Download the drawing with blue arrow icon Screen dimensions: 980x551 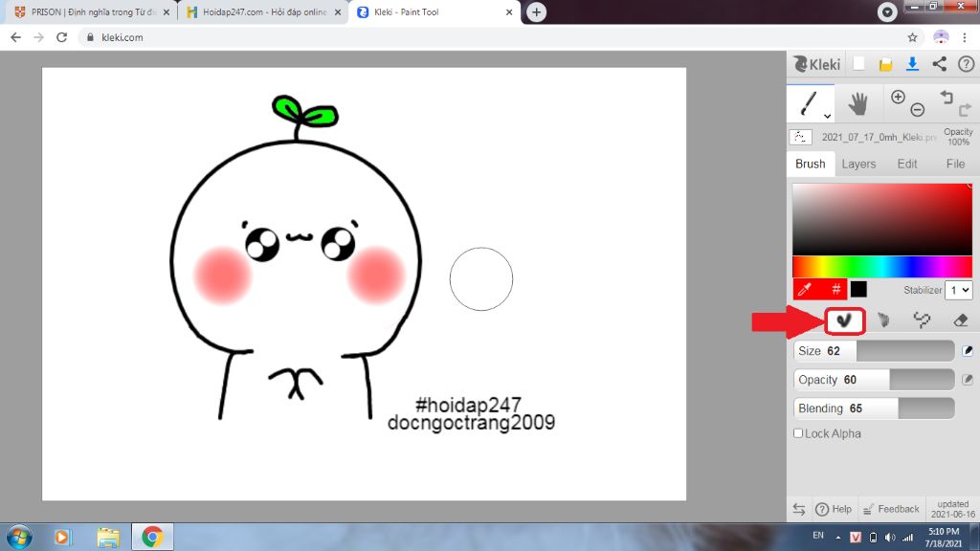[912, 64]
